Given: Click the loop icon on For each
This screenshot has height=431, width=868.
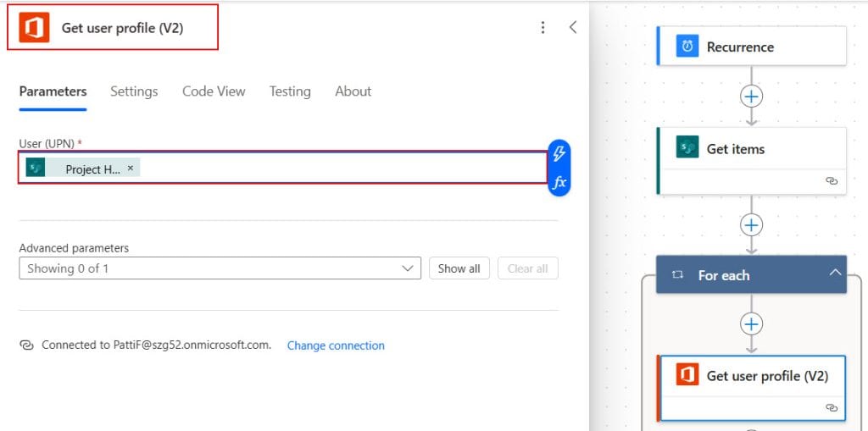Looking at the screenshot, I should pos(677,275).
